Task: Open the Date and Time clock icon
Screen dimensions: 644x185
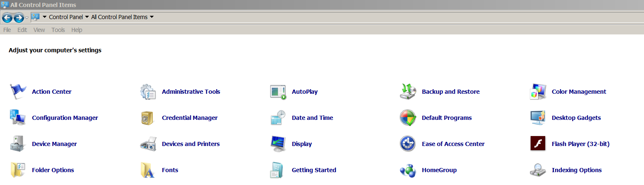Action: [278, 118]
